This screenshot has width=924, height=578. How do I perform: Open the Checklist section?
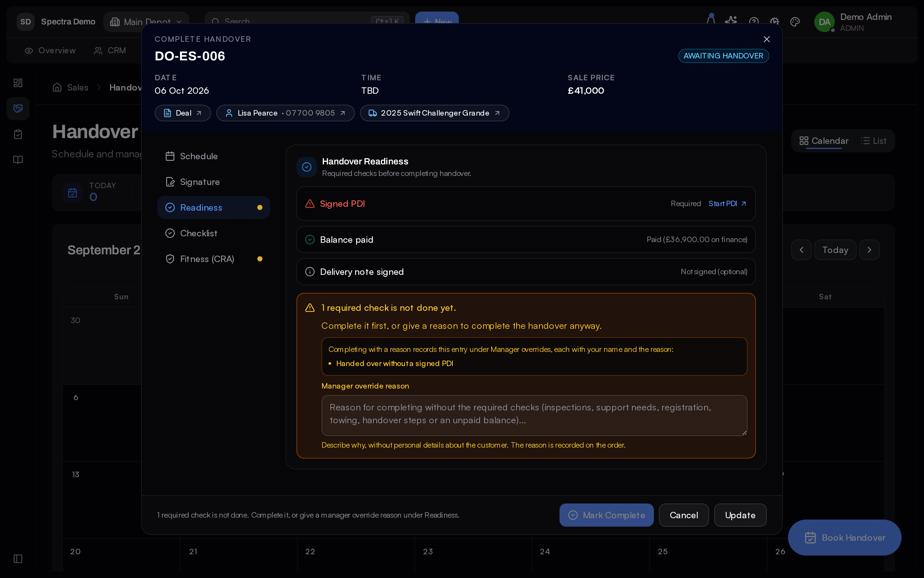[213, 233]
